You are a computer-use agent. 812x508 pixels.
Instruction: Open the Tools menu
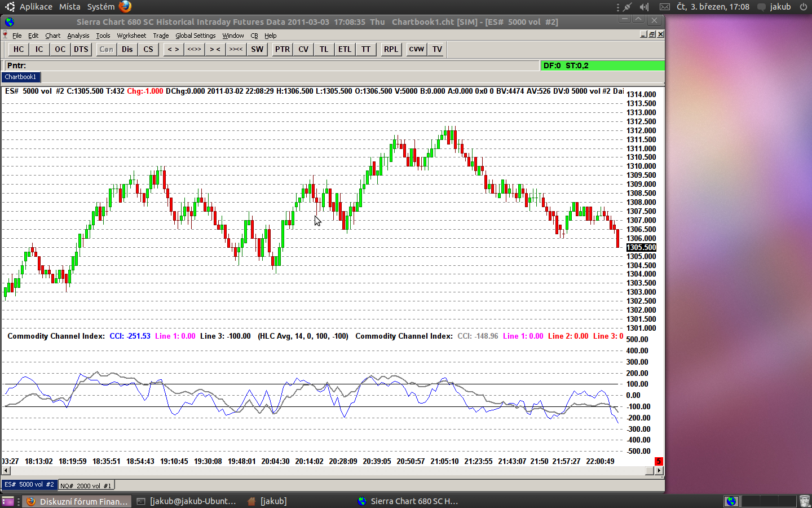point(103,36)
